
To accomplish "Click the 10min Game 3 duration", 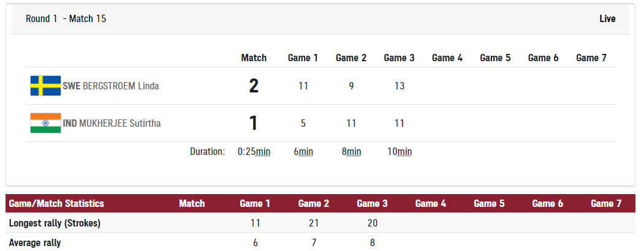I will point(400,152).
